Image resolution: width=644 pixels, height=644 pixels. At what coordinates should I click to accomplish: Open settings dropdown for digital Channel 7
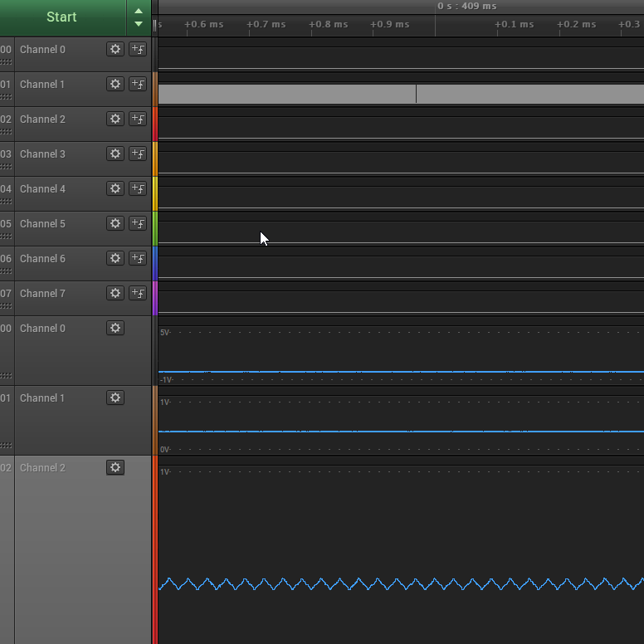click(115, 293)
